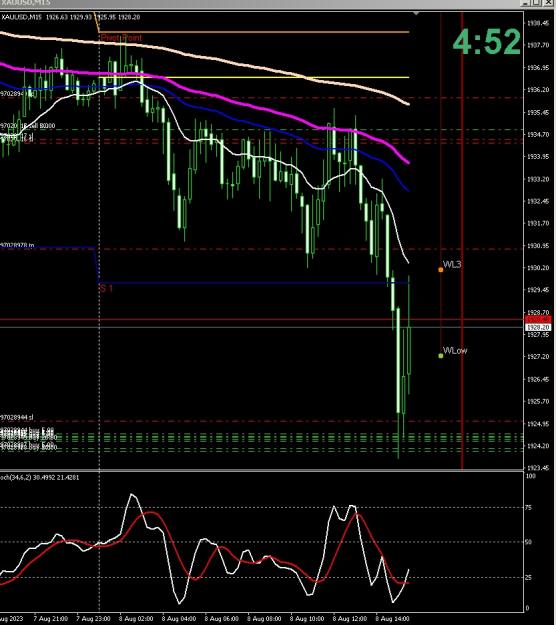
Task: Select the orange WL3 level marker
Action: click(x=441, y=270)
